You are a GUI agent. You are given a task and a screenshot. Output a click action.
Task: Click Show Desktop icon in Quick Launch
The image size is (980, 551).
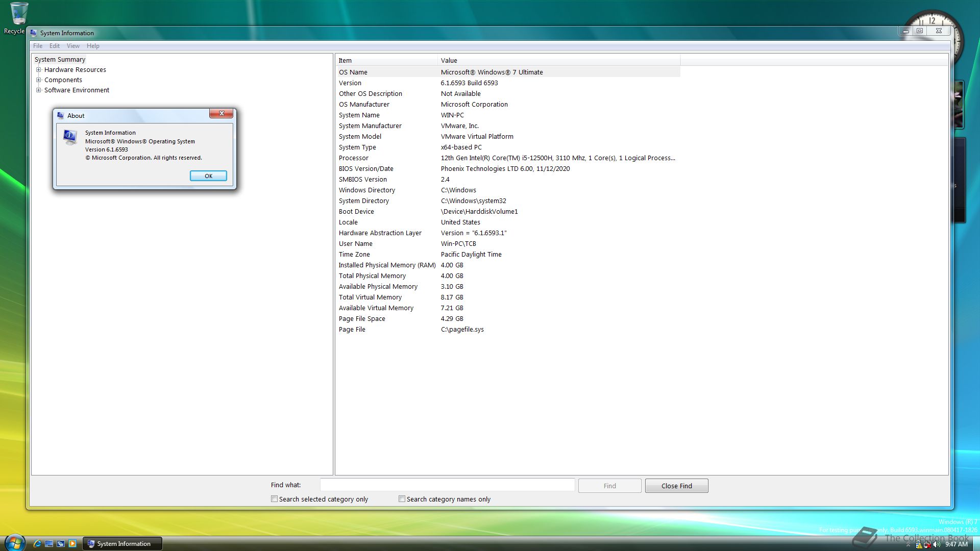[49, 544]
